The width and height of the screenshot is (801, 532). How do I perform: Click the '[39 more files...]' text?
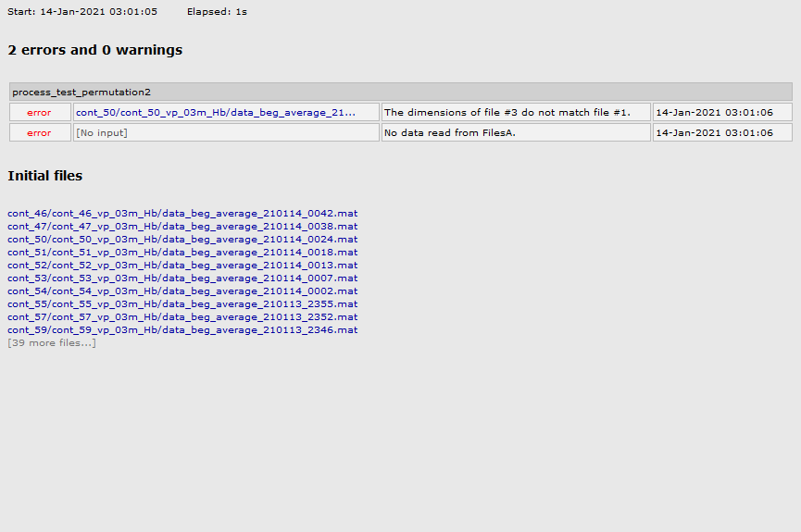click(x=52, y=343)
